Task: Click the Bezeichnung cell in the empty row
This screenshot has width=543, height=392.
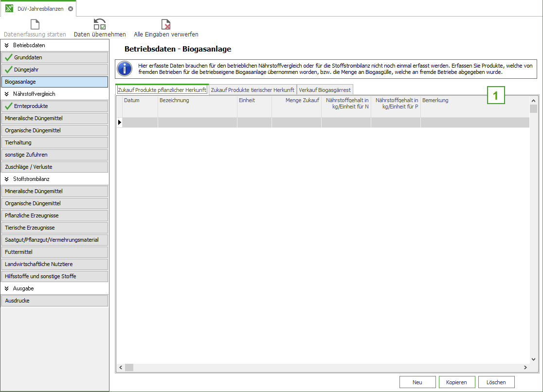Action: 197,123
